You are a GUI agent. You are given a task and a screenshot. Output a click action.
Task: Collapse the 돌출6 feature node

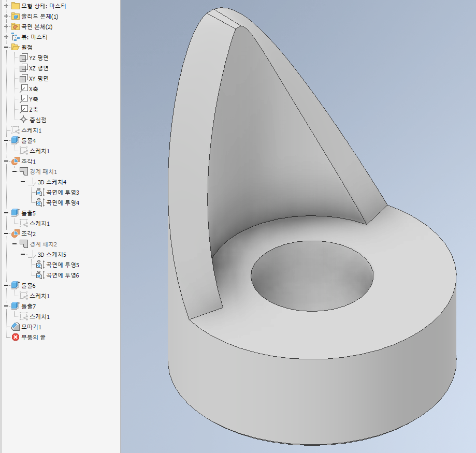tap(6, 285)
